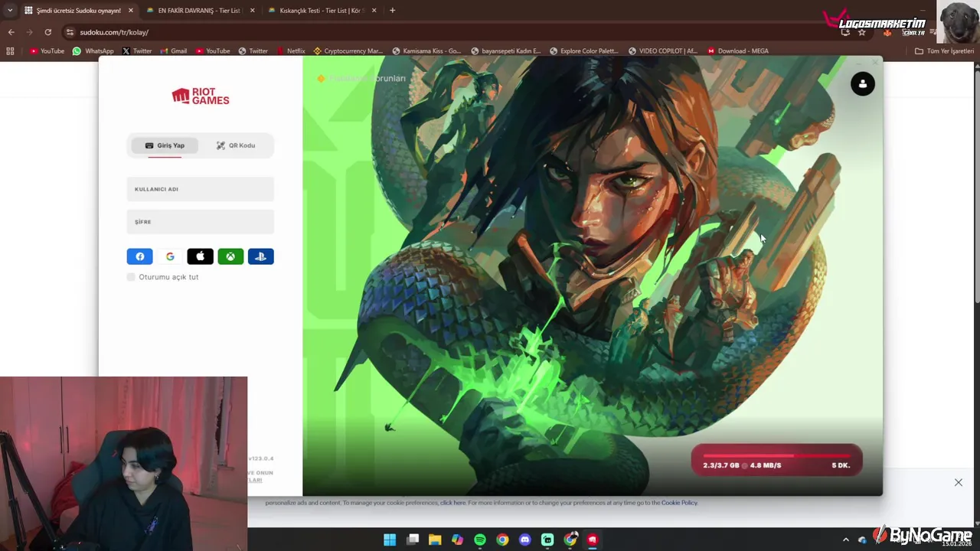Select the QR Kodu tab
Screen dimensions: 980x551
pos(236,145)
